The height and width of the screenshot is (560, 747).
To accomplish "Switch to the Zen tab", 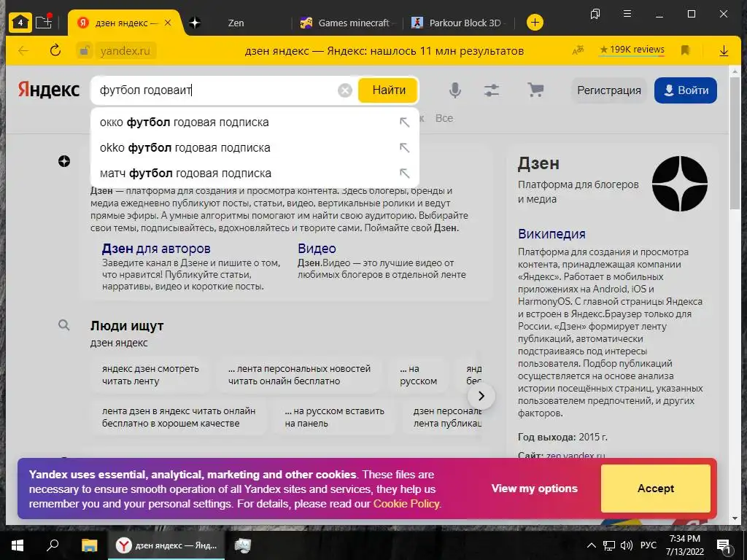I will [x=236, y=23].
